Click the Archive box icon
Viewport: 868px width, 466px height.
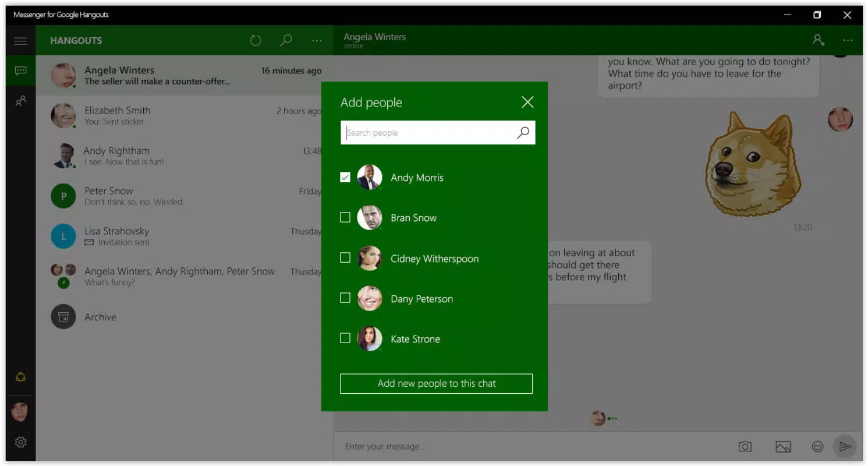63,317
